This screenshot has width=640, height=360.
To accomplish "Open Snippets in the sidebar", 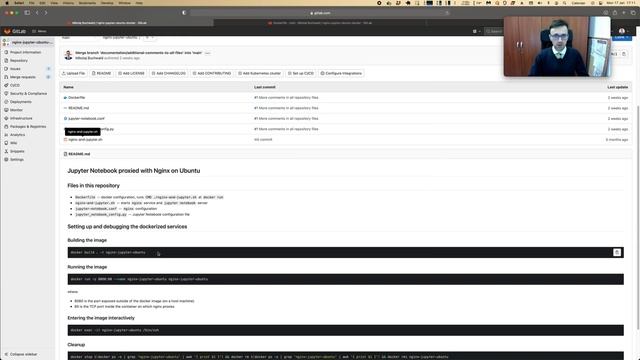I will point(17,151).
